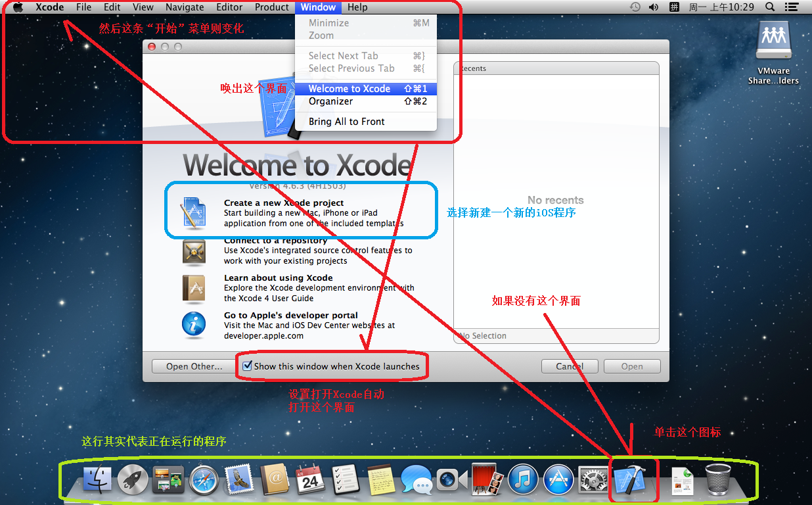The image size is (812, 505).
Task: Open the Product menu
Action: (x=271, y=7)
